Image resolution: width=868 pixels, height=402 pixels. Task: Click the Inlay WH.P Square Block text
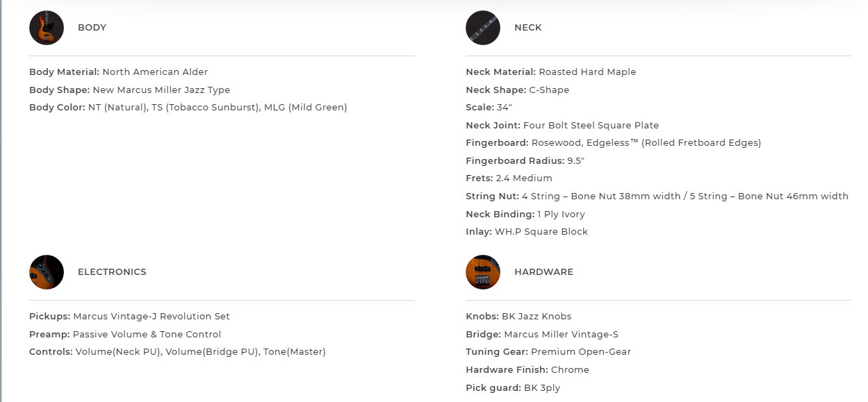[527, 232]
